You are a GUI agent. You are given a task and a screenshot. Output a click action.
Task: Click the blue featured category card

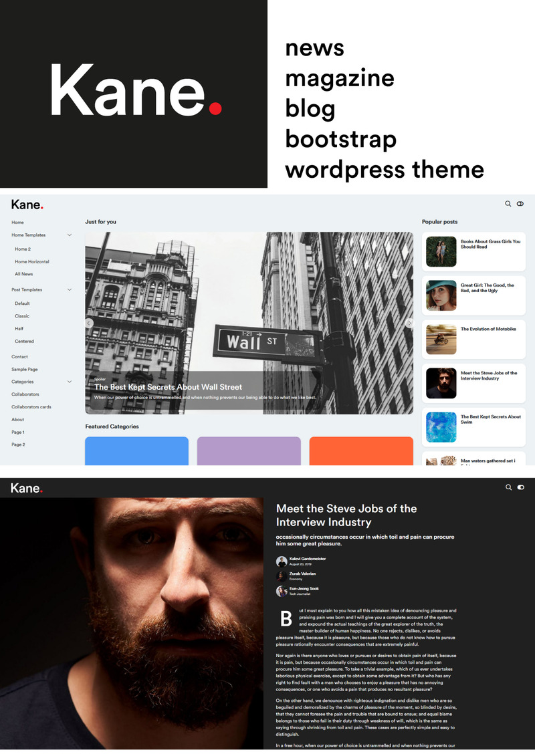pyautogui.click(x=136, y=451)
